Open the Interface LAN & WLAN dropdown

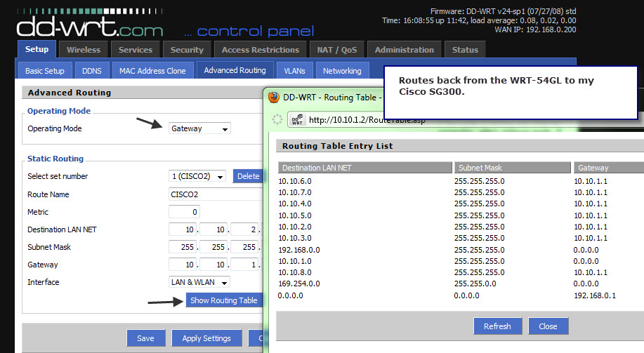tap(199, 282)
